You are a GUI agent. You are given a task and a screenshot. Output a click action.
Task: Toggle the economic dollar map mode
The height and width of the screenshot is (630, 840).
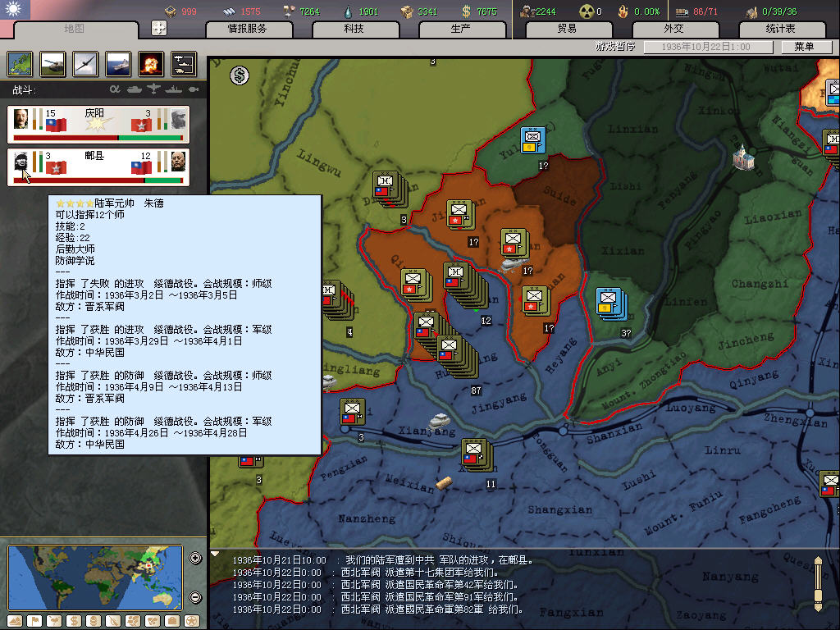[x=73, y=621]
